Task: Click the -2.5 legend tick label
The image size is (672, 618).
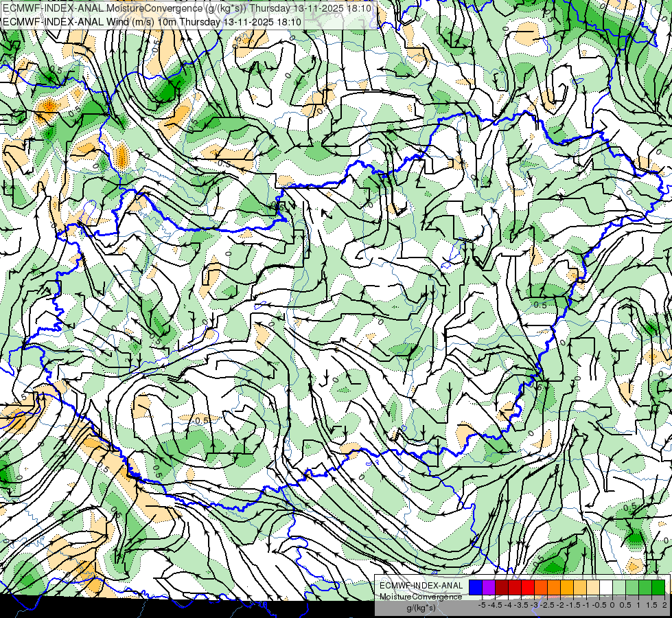Action: [x=547, y=605]
